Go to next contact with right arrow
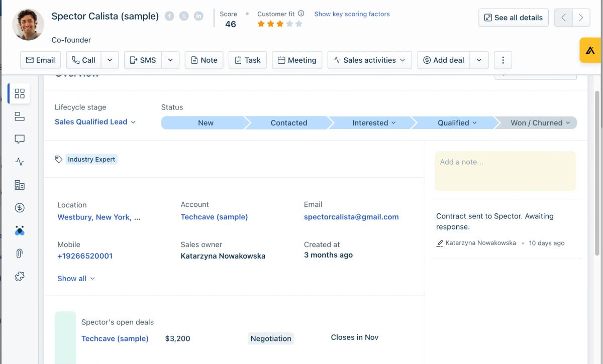This screenshot has width=603, height=364. coord(581,18)
